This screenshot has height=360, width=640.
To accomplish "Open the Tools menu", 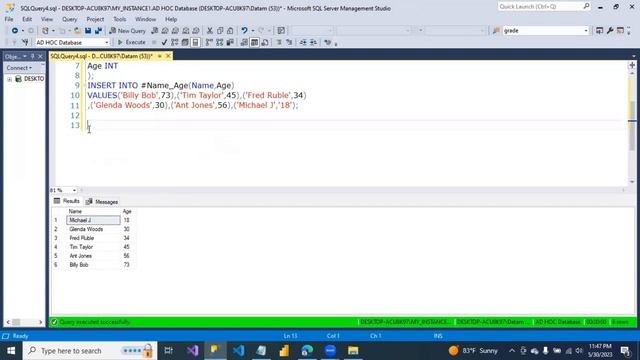I will pyautogui.click(x=120, y=19).
